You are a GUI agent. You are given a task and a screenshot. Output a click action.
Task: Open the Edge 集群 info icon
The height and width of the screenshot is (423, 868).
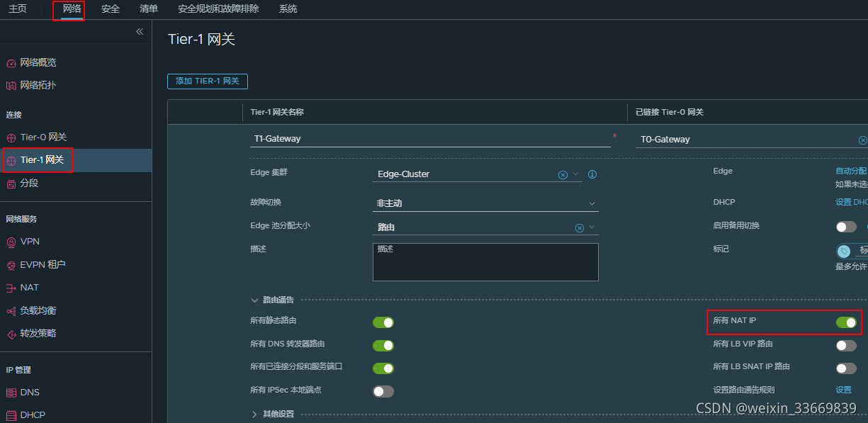592,174
